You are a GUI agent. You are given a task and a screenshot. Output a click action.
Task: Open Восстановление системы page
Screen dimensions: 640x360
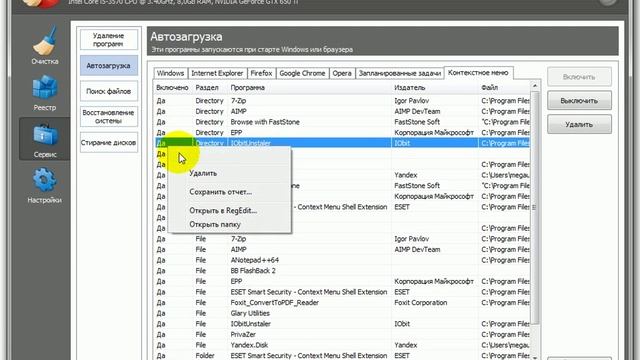[x=109, y=117]
